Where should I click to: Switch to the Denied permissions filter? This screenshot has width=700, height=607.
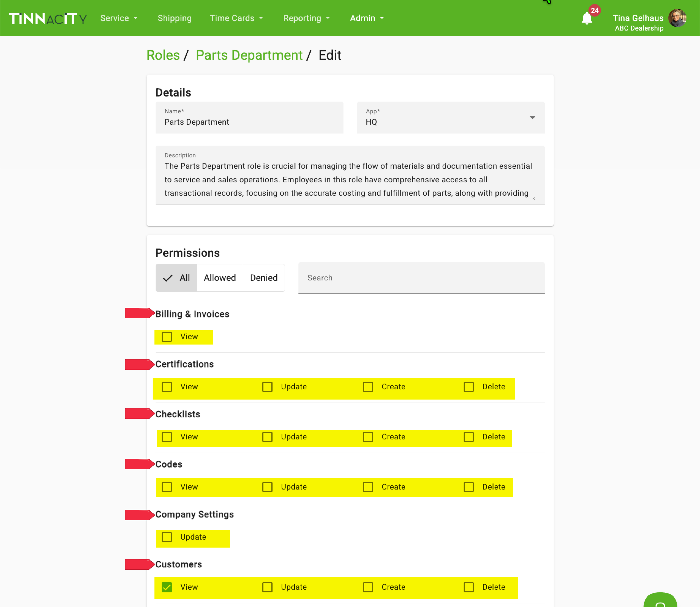click(x=263, y=278)
